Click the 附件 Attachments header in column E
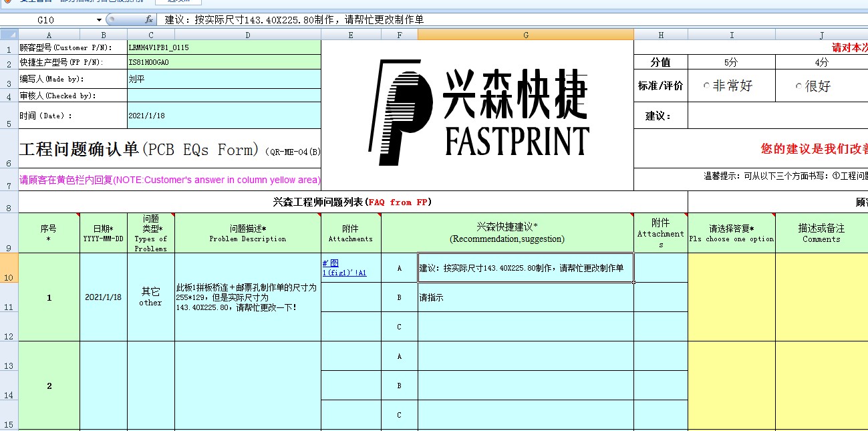The width and height of the screenshot is (868, 431). pyautogui.click(x=351, y=233)
